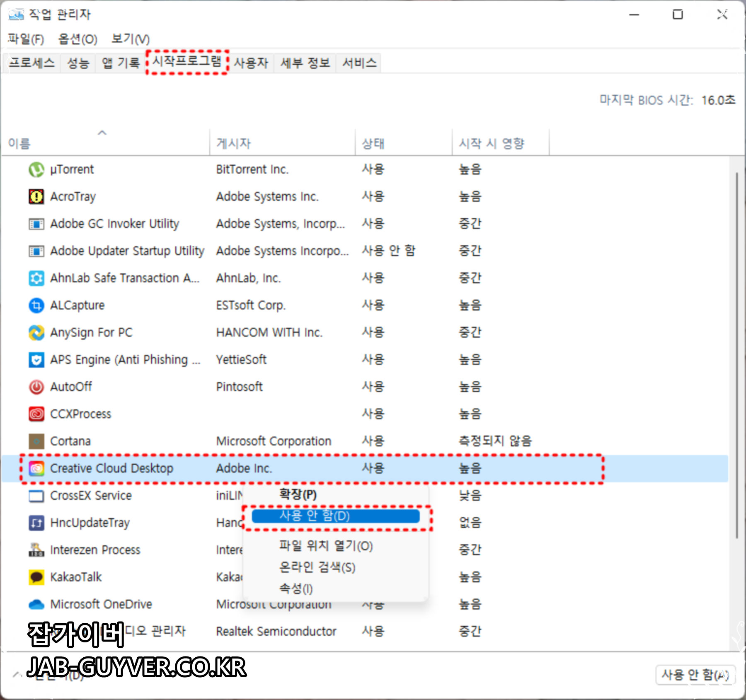This screenshot has height=700, width=746.
Task: Switch to the 앱 기록 tab
Action: pos(121,63)
